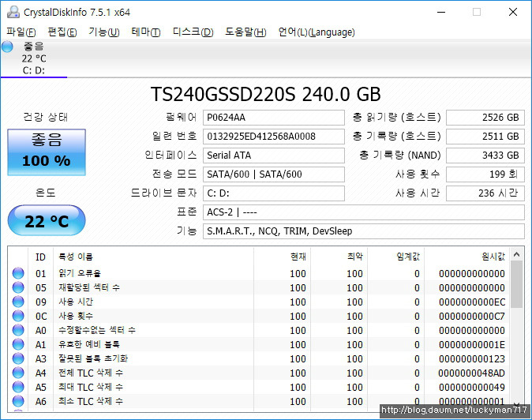Click status orb for row 01 읽기 오류율
Screen dimensions: 532x420
pos(18,273)
